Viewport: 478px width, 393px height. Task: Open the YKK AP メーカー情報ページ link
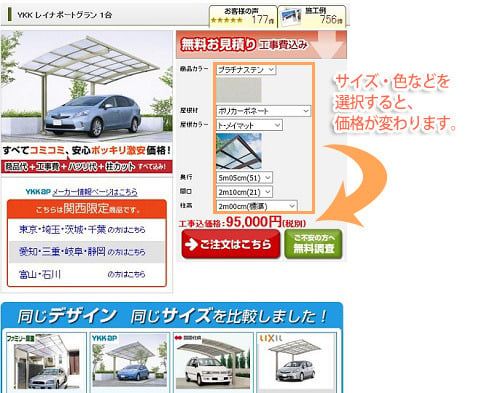tap(82, 192)
